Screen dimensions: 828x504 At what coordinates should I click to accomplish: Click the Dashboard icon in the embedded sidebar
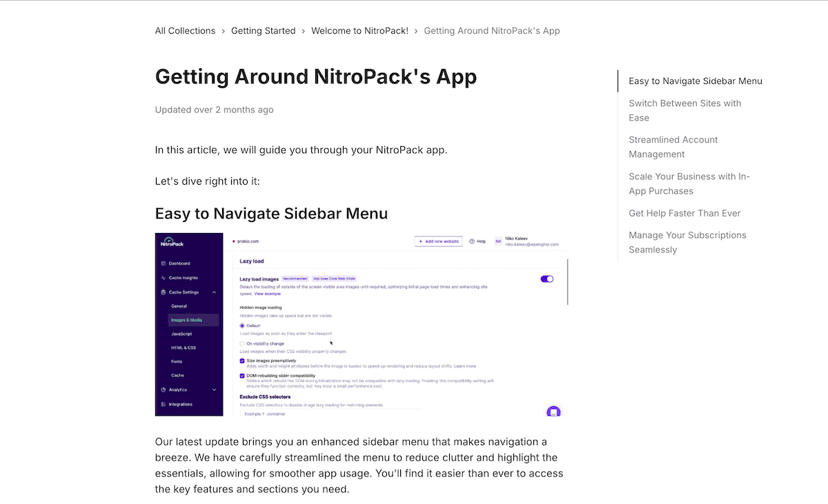pos(164,263)
